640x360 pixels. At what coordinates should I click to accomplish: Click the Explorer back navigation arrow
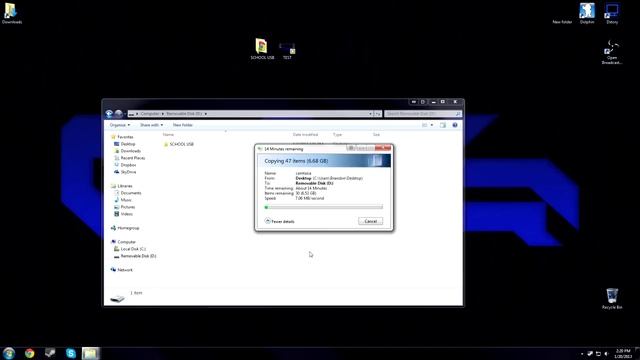click(109, 113)
